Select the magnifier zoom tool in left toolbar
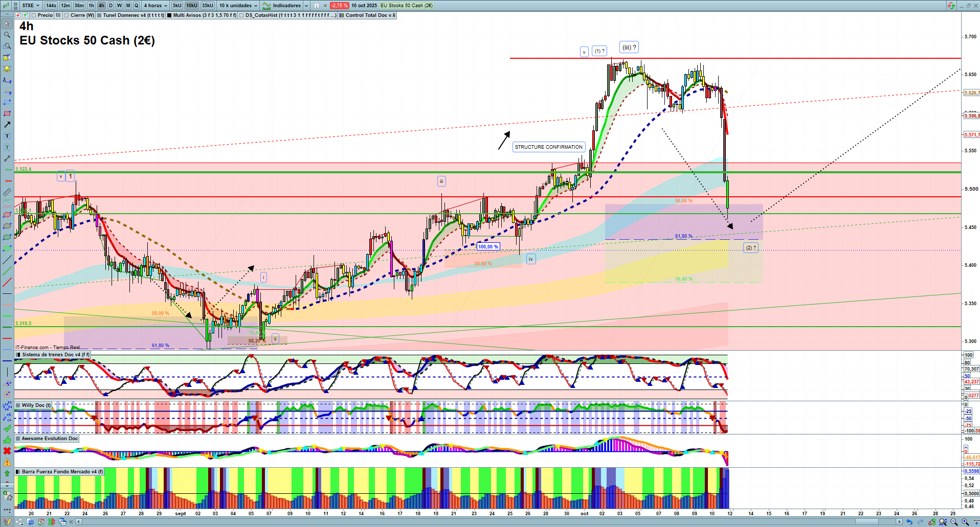This screenshot has height=527, width=980. 7,35
